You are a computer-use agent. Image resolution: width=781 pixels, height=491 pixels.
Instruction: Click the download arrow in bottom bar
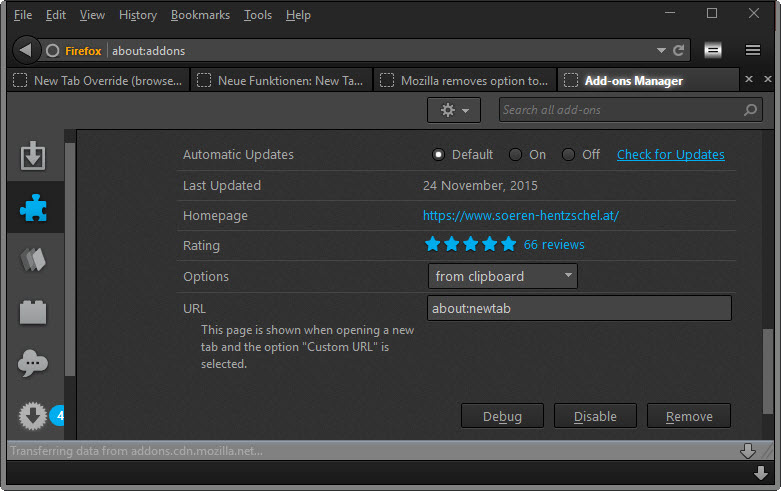(x=761, y=473)
